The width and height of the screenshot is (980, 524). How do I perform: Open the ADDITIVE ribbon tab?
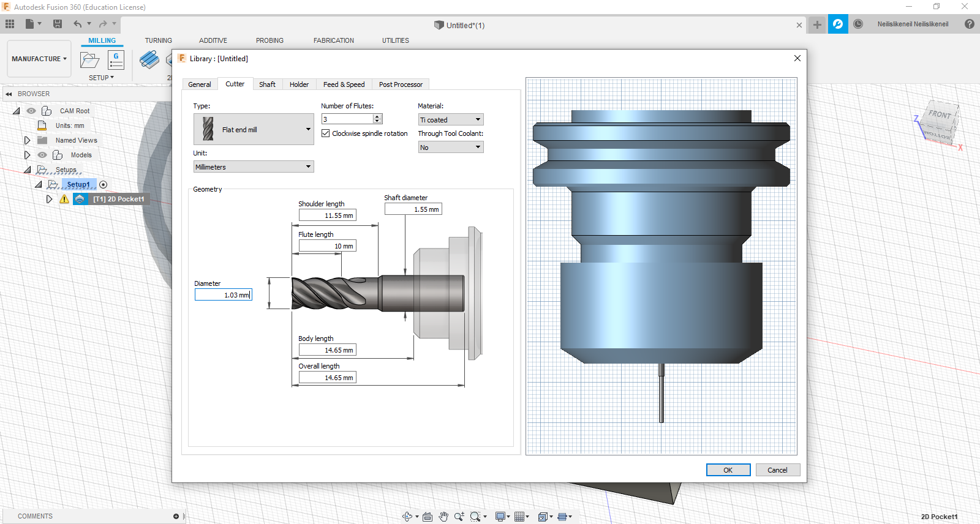[x=213, y=40]
